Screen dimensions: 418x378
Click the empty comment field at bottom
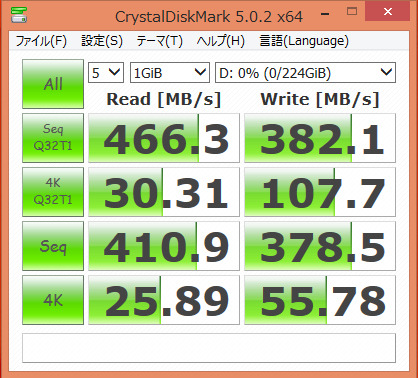[209, 348]
